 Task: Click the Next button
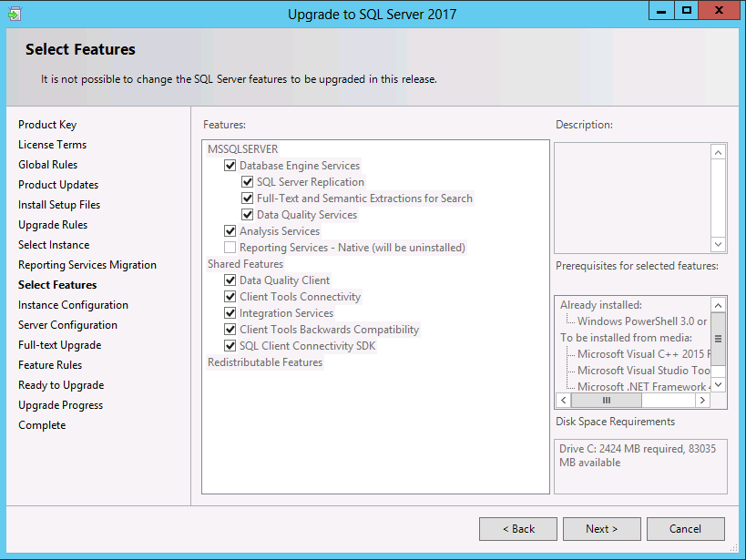pos(602,529)
